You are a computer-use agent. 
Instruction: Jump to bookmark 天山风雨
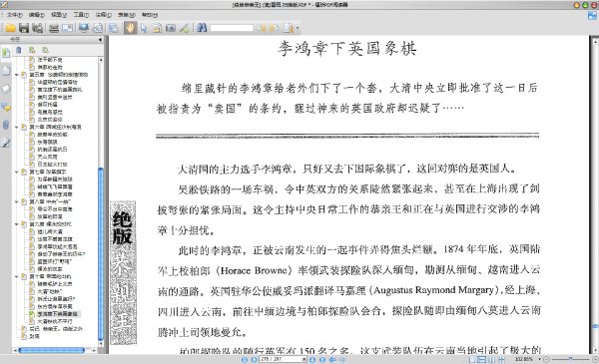(47, 157)
